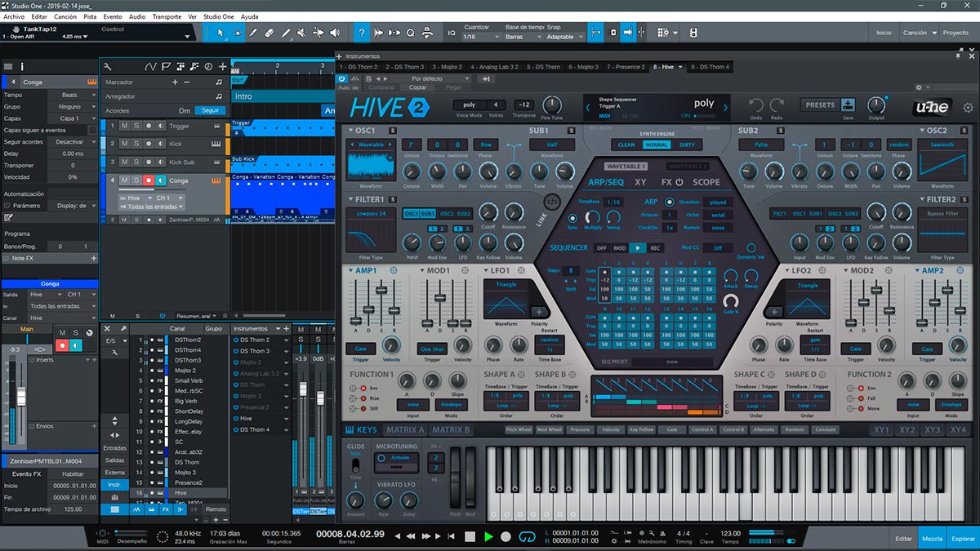Click the Stop button in the transport
The height and width of the screenshot is (551, 980).
tap(470, 536)
